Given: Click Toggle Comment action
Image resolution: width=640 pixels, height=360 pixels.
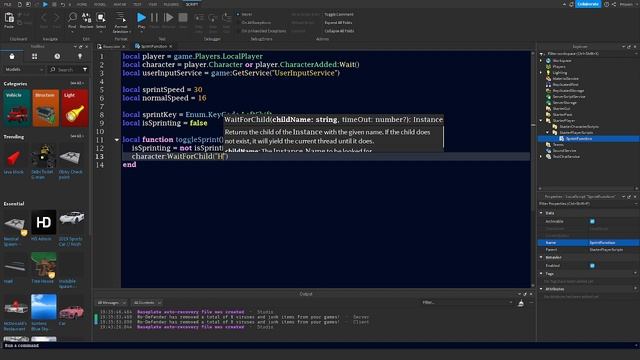Looking at the screenshot, I should click(339, 14).
